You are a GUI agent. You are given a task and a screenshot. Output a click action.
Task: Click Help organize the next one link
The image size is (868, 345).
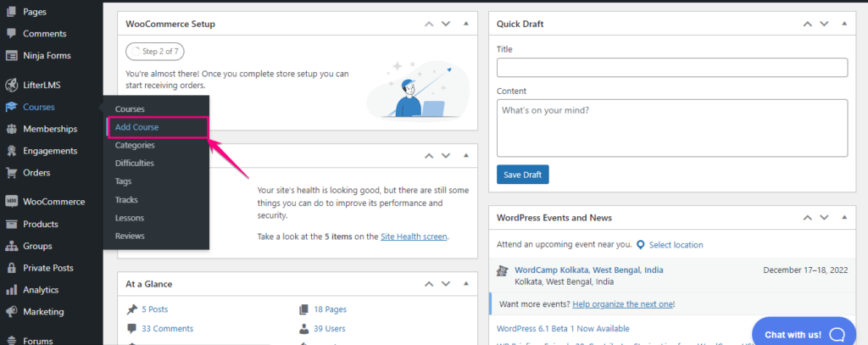[623, 304]
